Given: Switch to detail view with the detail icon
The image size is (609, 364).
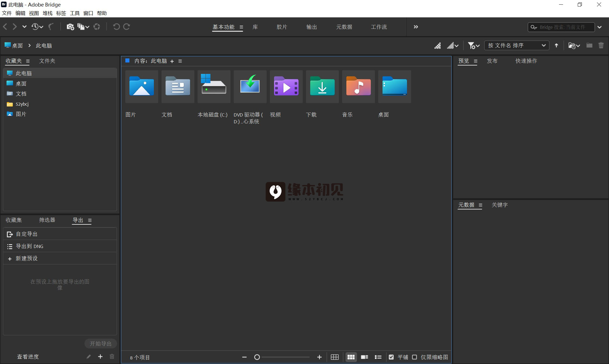Looking at the screenshot, I should click(x=365, y=357).
